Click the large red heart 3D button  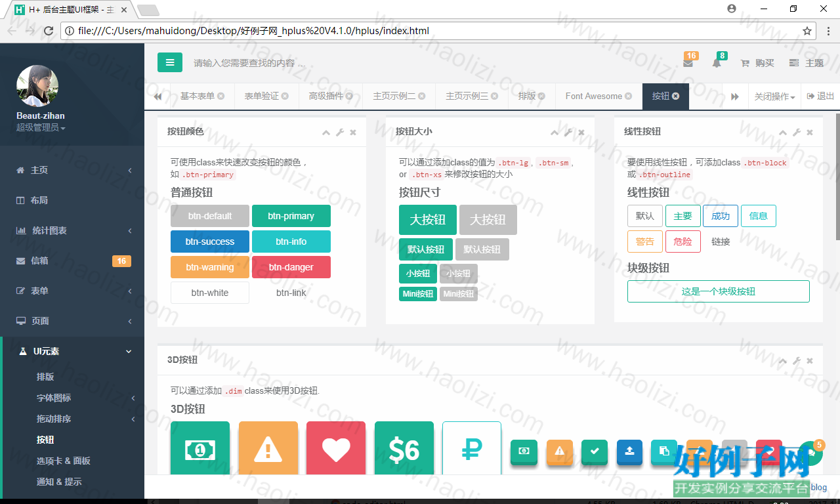(336, 450)
